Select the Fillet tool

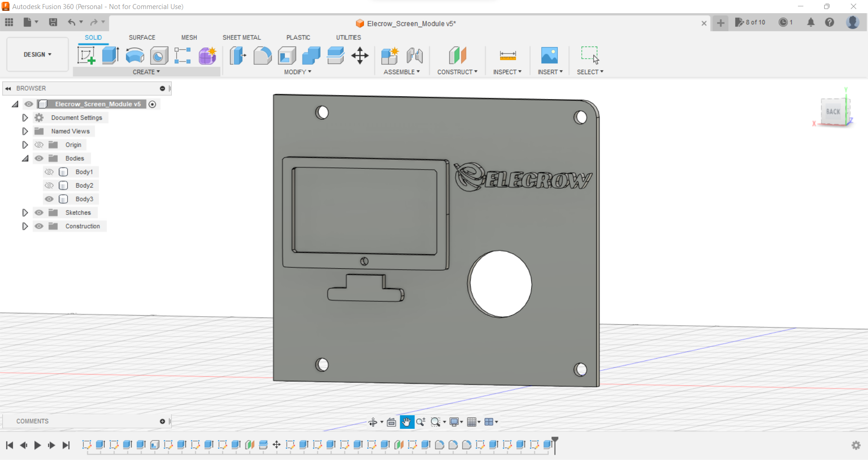262,56
